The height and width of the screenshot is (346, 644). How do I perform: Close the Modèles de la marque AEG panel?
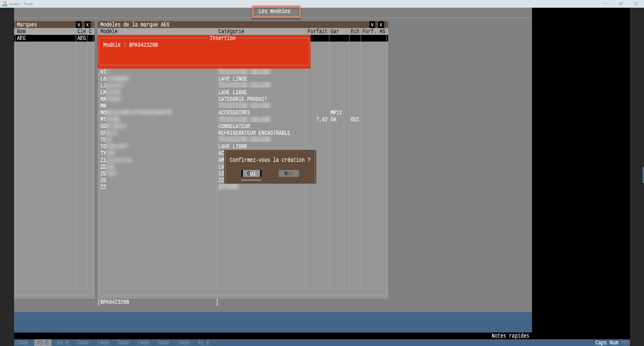381,25
